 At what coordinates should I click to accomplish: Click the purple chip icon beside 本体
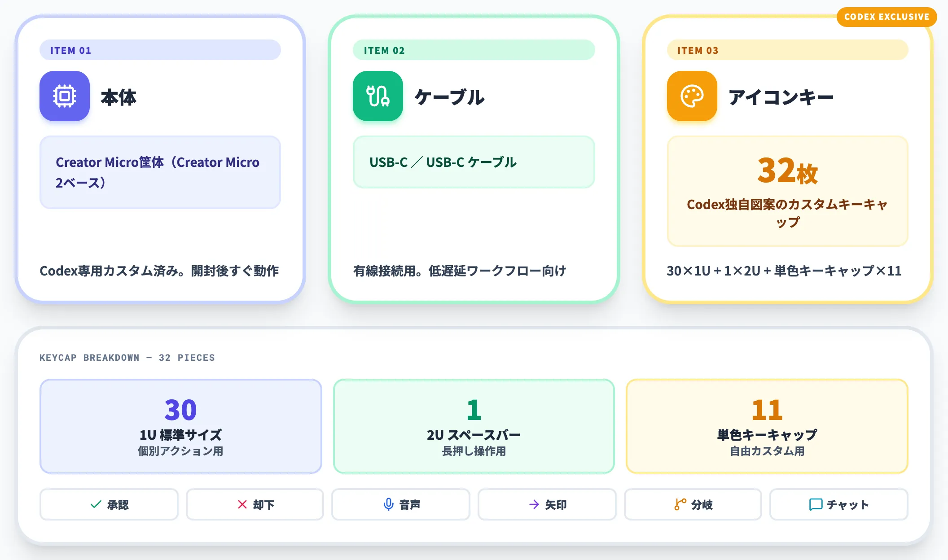(x=65, y=96)
